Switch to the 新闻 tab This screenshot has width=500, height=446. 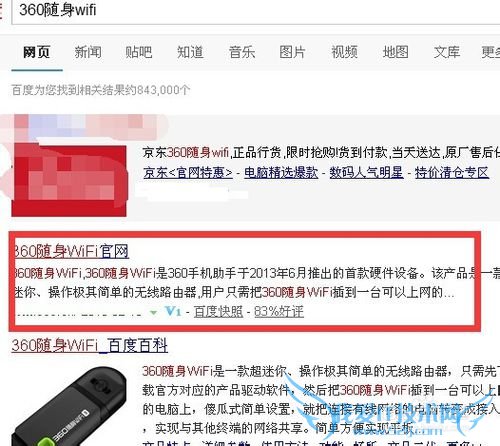coord(88,52)
